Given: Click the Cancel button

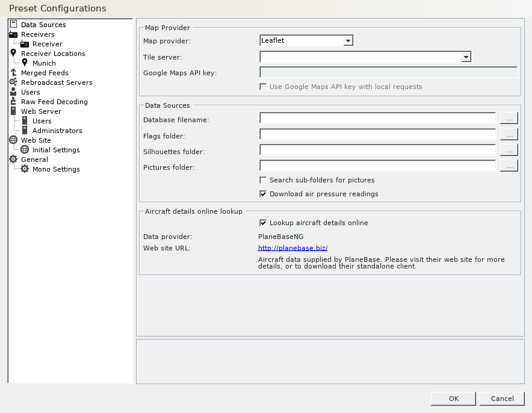Looking at the screenshot, I should click(502, 399).
